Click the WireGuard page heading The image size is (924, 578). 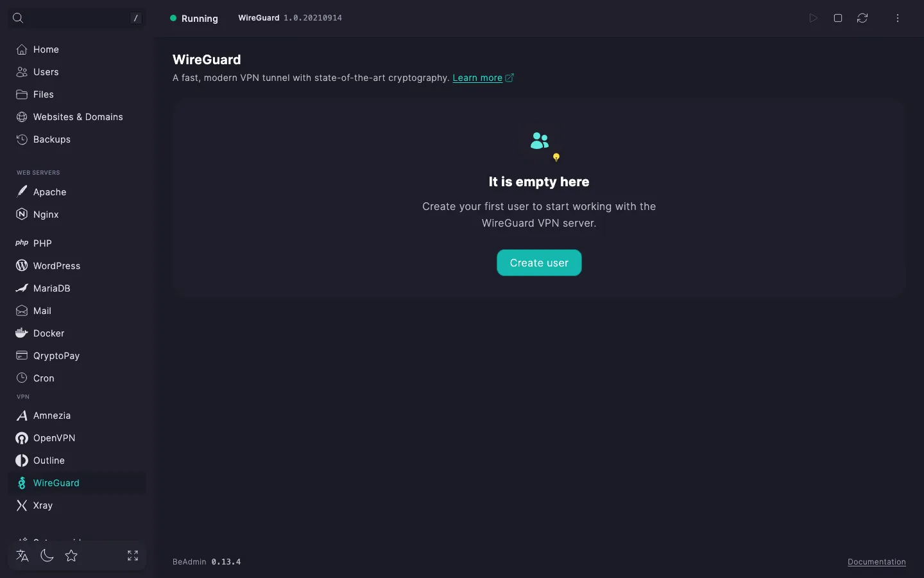[207, 60]
